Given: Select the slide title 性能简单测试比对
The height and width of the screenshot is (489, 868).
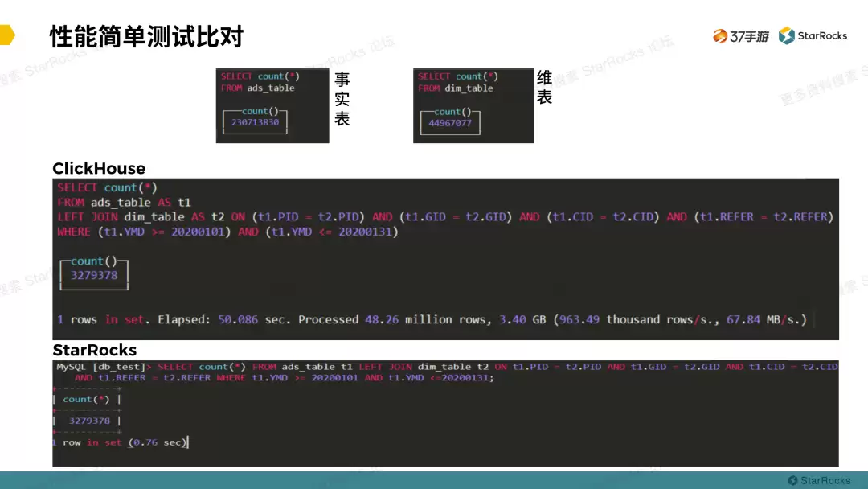Looking at the screenshot, I should (147, 36).
